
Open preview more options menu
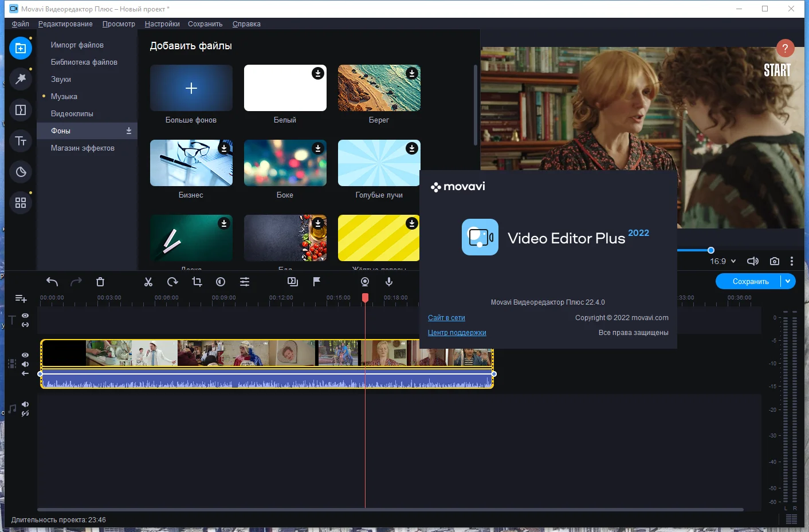(x=792, y=261)
